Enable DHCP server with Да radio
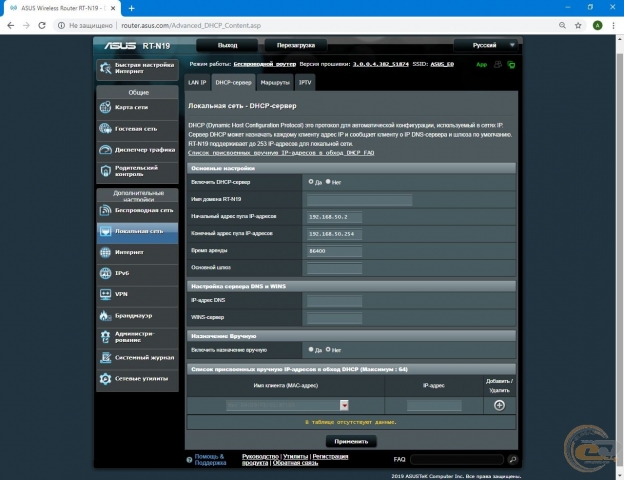Viewport: 624px width, 480px height. pos(311,181)
